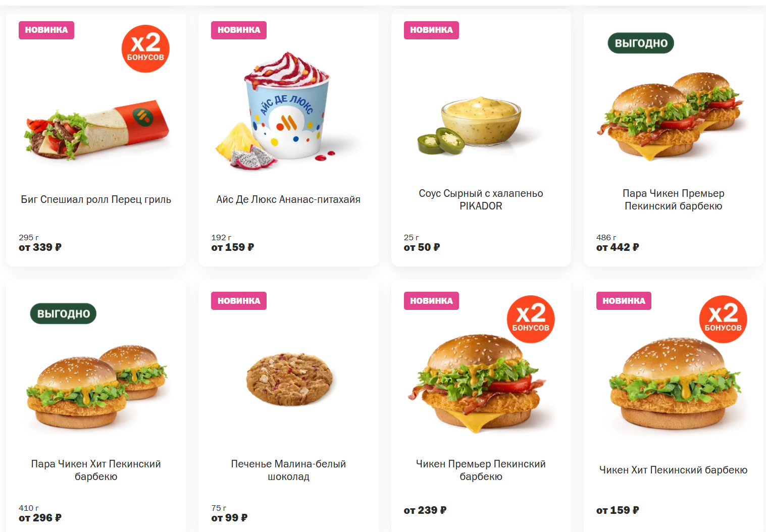The width and height of the screenshot is (766, 532).
Task: Click the x2 bonus badge on Биг Спешиал ролл
Action: 145,49
